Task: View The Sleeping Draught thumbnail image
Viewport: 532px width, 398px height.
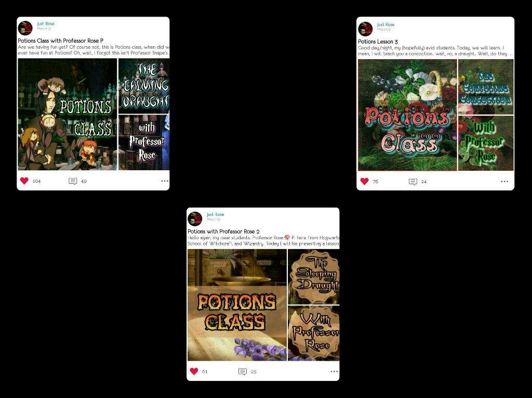Action: click(x=313, y=277)
